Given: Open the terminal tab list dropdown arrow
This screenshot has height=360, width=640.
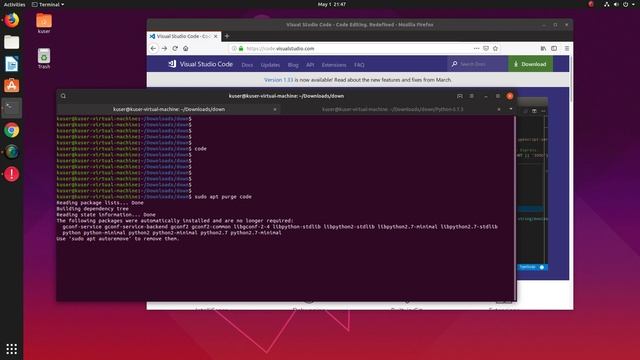Looking at the screenshot, I should (511, 109).
